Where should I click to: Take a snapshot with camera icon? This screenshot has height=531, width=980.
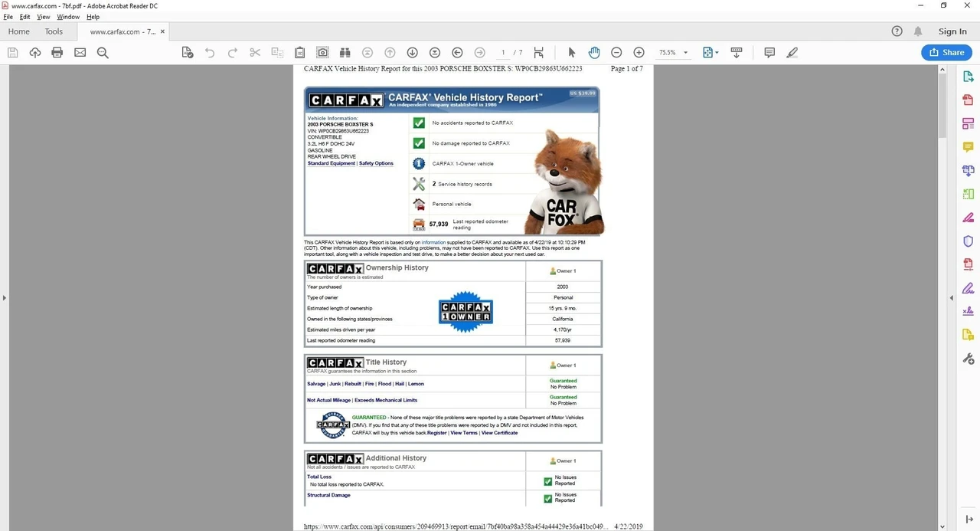click(323, 53)
